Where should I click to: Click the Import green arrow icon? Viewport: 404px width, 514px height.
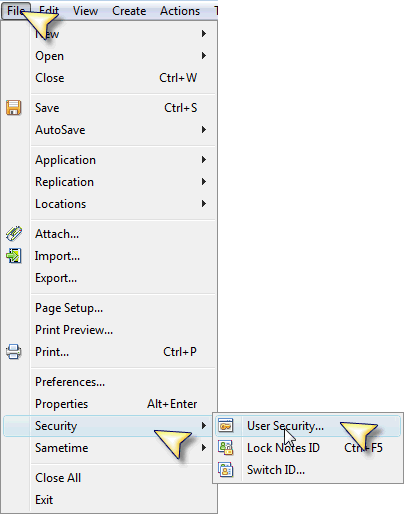(x=14, y=256)
